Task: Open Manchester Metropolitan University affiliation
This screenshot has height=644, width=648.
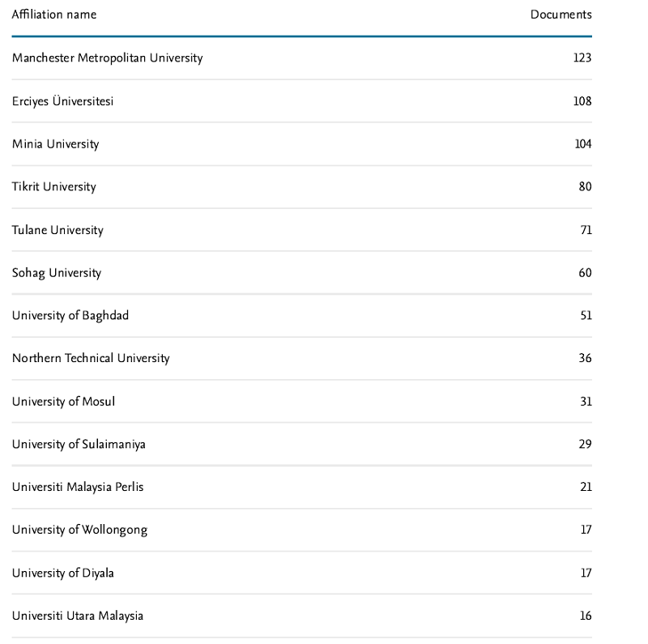Action: (x=107, y=58)
